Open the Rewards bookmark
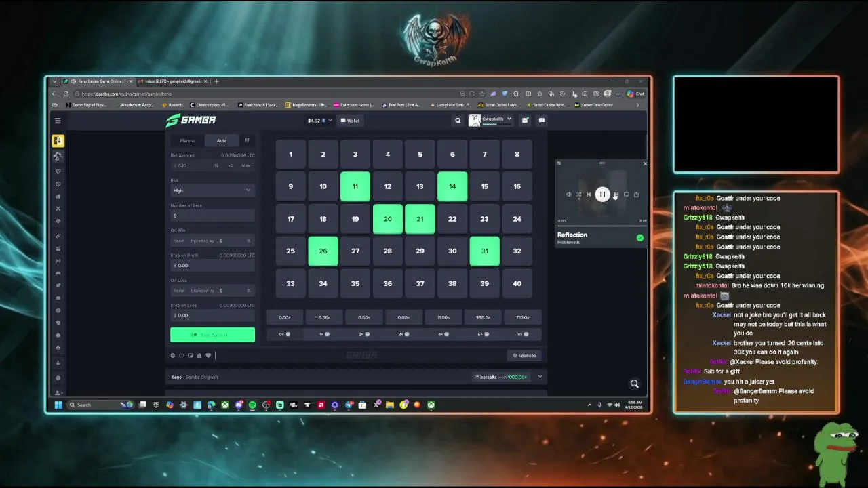Viewport: 868px width, 488px height. [173, 105]
